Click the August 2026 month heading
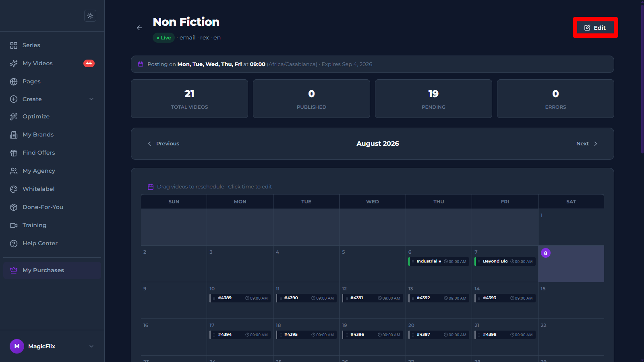644x362 pixels. [378, 144]
